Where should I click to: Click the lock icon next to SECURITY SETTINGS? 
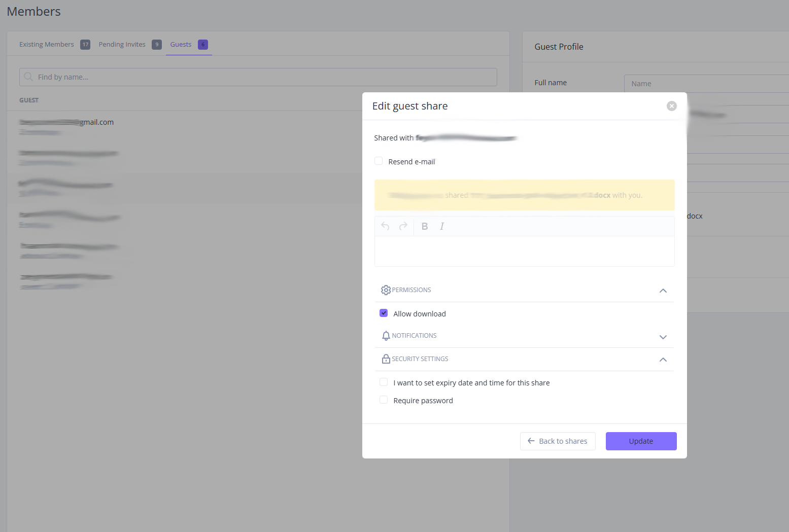pyautogui.click(x=386, y=359)
